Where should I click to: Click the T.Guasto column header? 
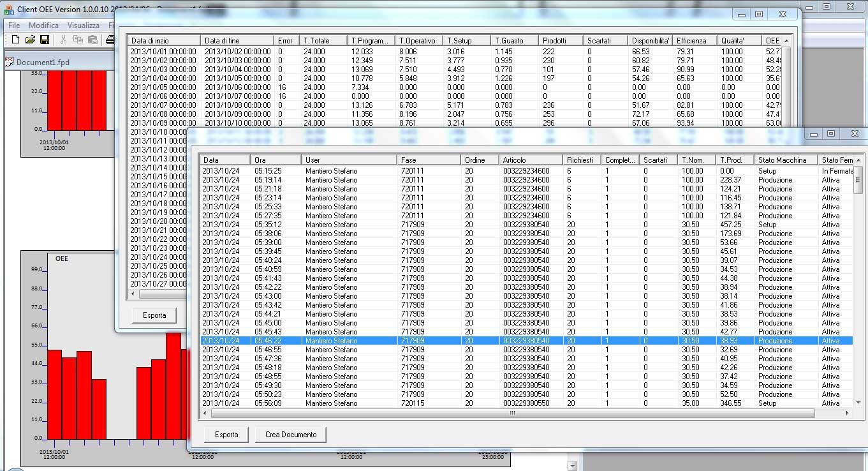(x=515, y=40)
